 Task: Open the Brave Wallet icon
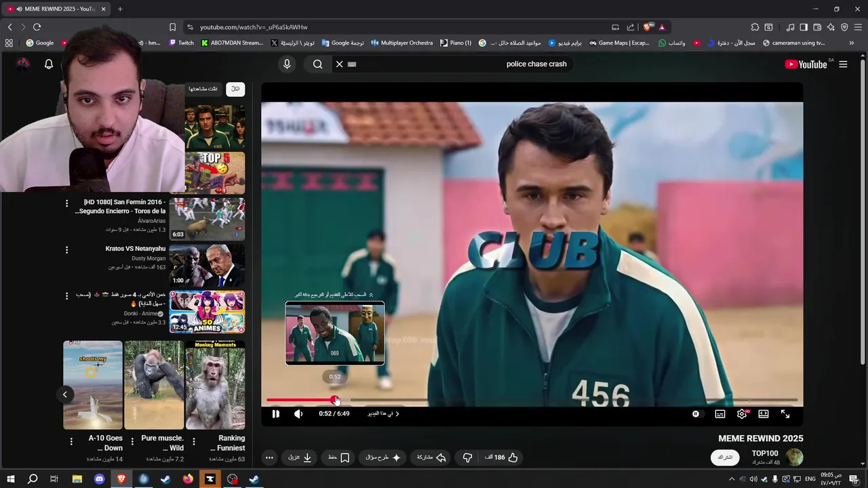coord(817,27)
